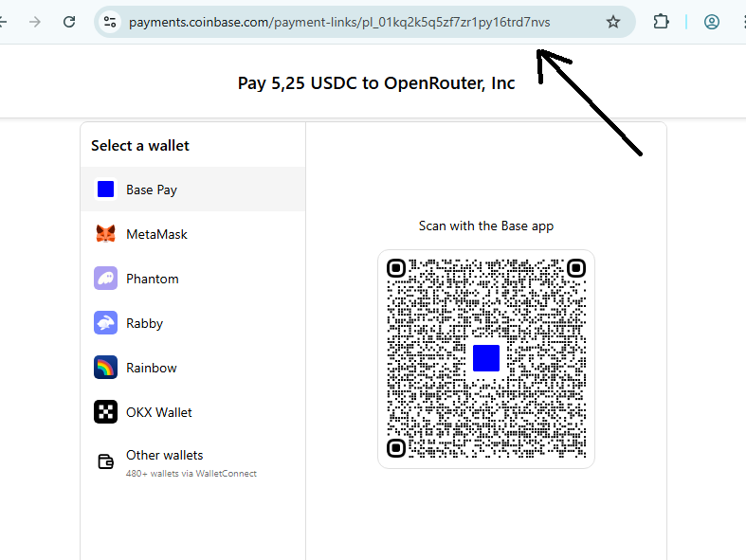Click the MetaMask fox icon
This screenshot has width=746, height=560.
105,234
